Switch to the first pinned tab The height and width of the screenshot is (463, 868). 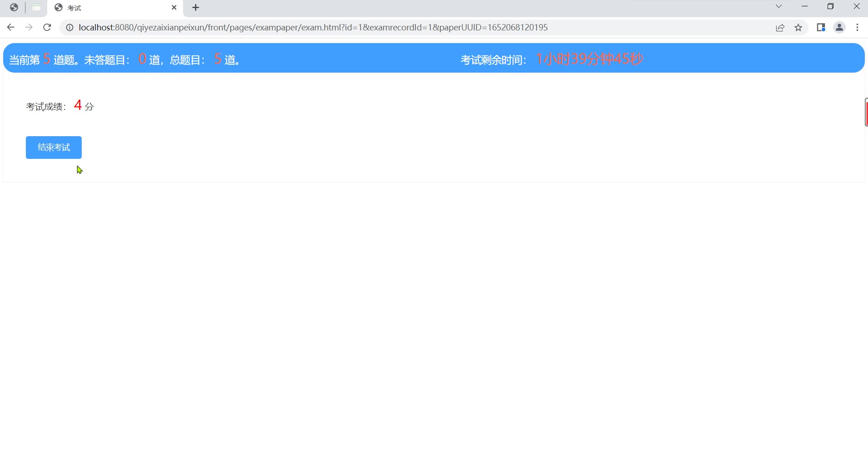coord(14,8)
